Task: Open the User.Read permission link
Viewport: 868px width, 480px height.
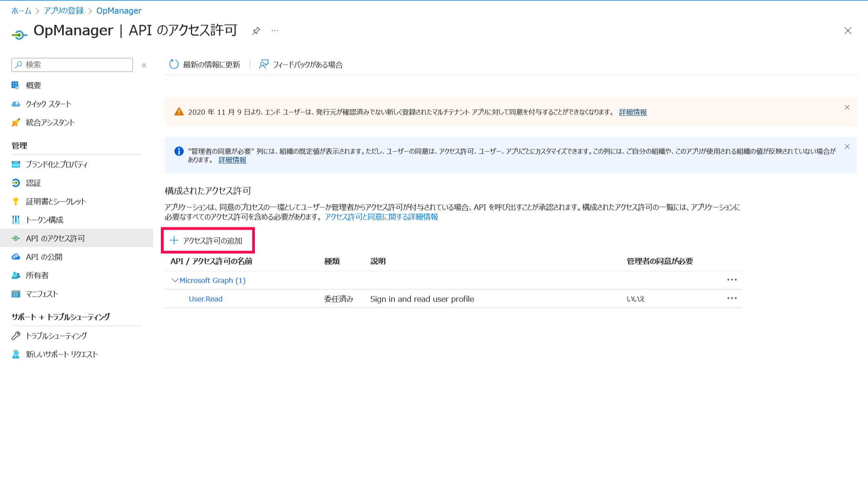Action: tap(206, 299)
